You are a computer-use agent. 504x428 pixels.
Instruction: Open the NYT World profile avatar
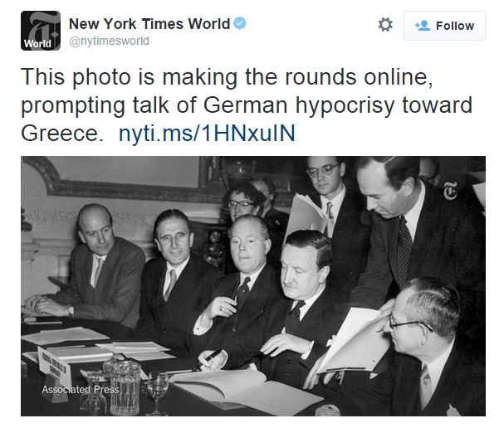(41, 31)
